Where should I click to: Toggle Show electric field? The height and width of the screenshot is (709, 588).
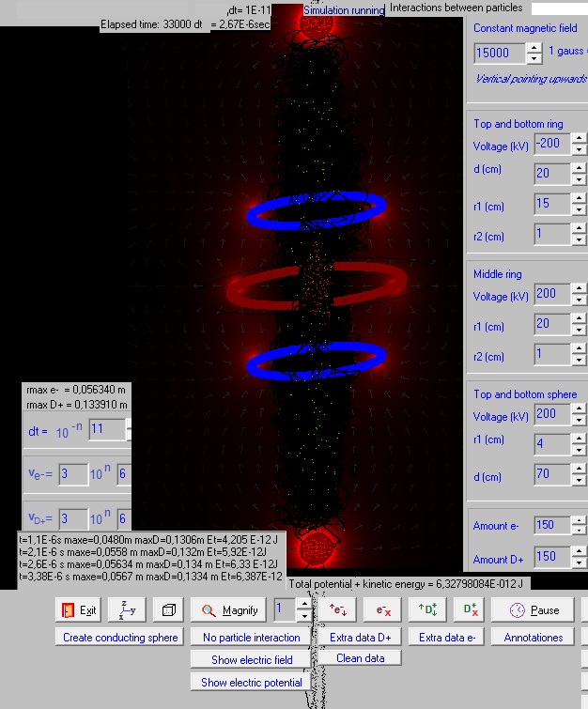(x=252, y=660)
